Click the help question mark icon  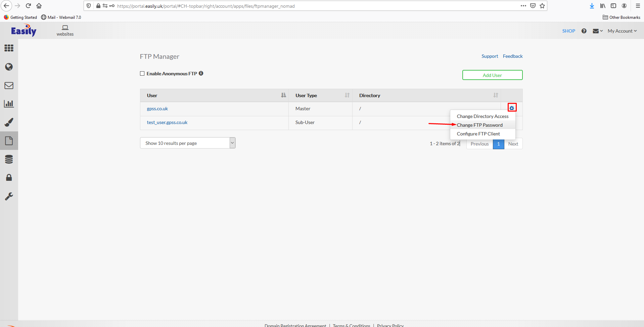coord(584,31)
